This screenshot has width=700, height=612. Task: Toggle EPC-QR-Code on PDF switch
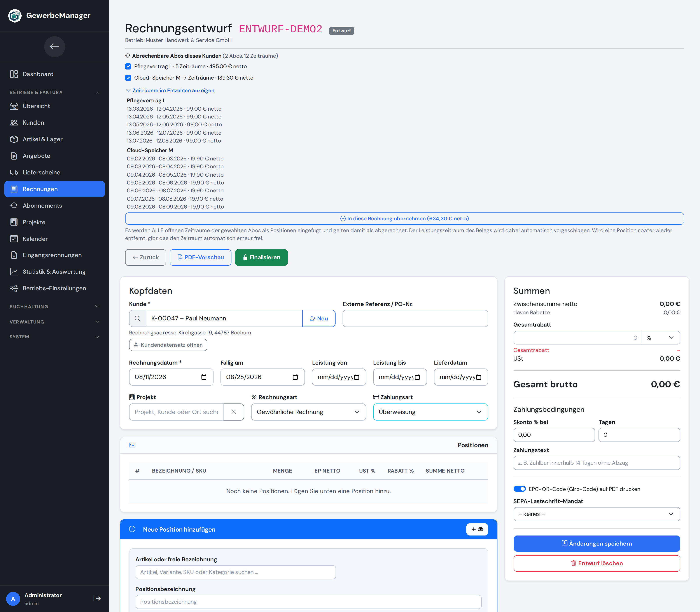coord(520,489)
